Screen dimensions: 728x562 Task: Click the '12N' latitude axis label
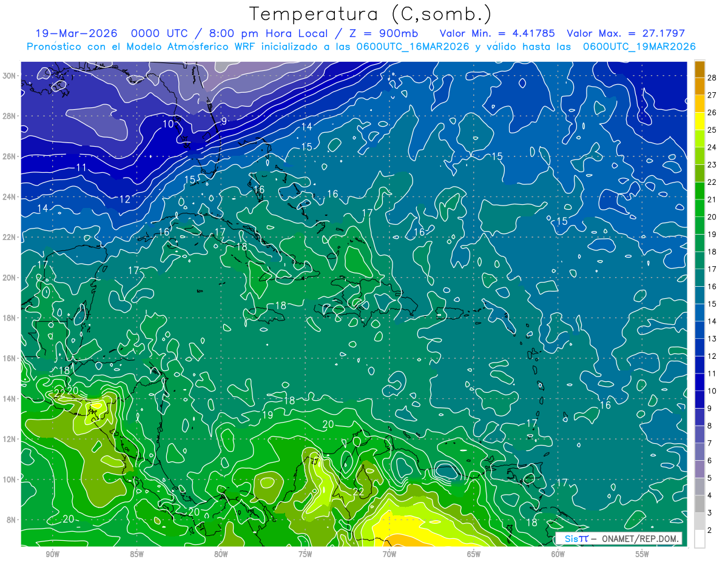tap(10, 439)
